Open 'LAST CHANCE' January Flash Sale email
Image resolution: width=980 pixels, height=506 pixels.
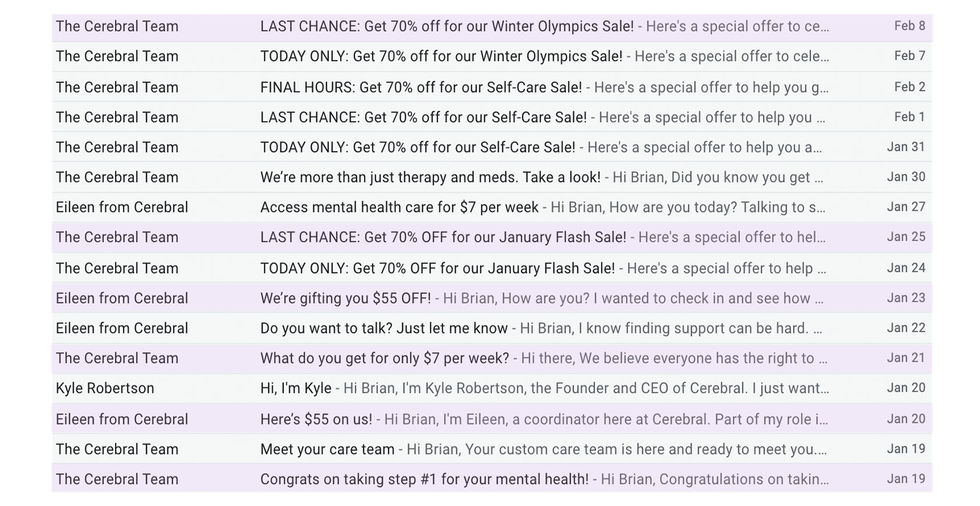443,238
